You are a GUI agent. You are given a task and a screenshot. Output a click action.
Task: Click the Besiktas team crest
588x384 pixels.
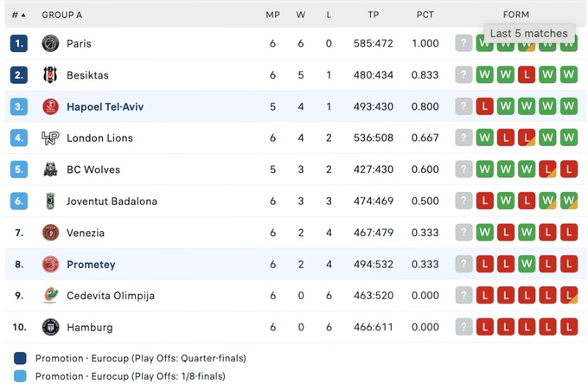50,75
